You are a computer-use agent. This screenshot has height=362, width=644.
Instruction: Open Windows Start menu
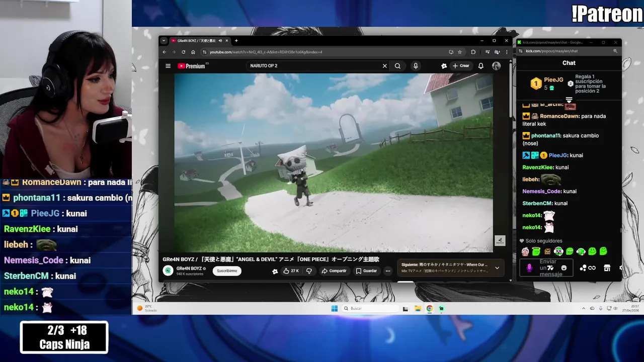[335, 309]
